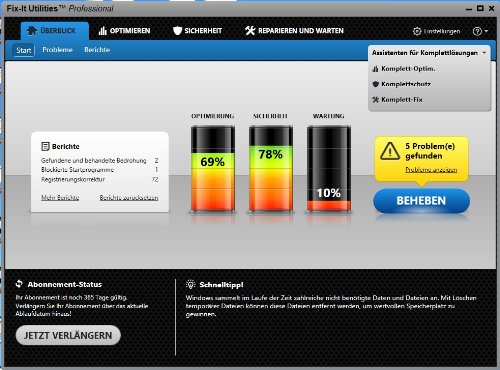Click the refresh icon beside Abonnement-Status
The height and width of the screenshot is (370, 500).
19,284
